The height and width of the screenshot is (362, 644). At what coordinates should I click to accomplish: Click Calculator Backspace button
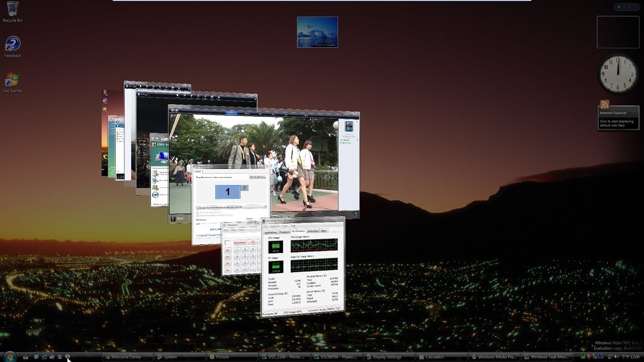(240, 242)
